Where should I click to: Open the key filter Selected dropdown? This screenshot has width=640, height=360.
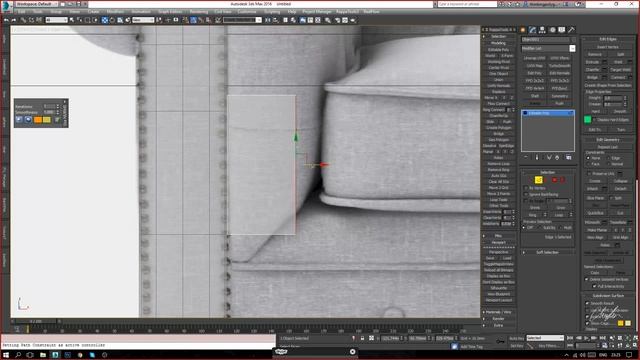point(544,338)
